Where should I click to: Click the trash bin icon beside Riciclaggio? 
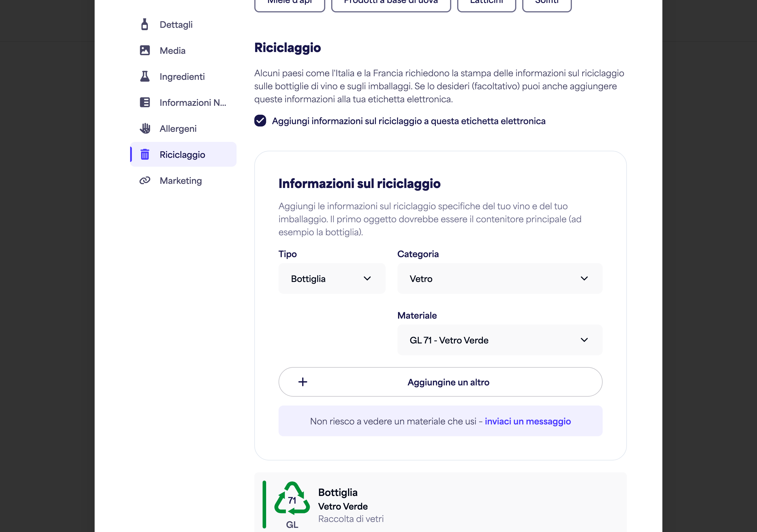click(145, 154)
